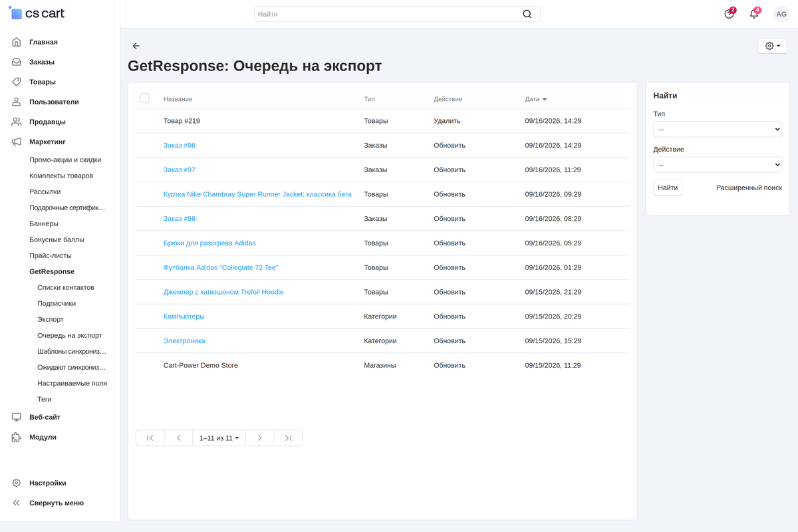
Task: Open the Брюки для разогрева Adidas link
Action: pos(209,243)
